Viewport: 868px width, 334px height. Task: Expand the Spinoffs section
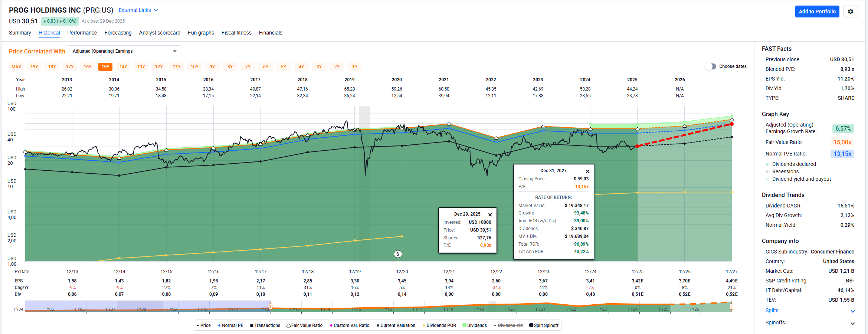852,323
